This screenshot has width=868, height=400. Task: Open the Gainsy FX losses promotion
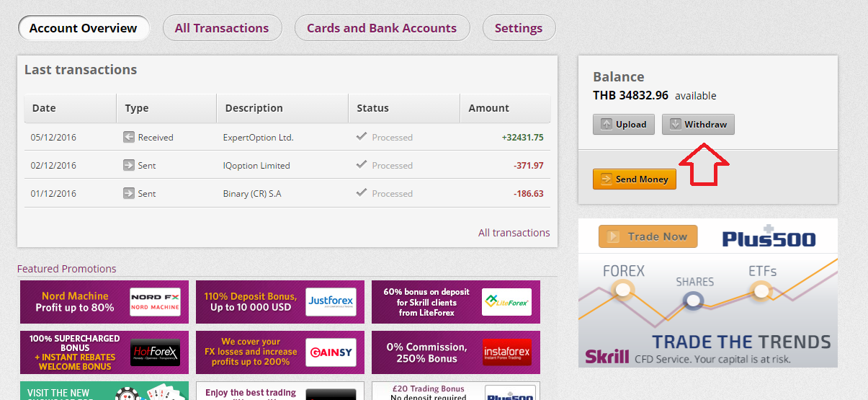click(x=280, y=352)
